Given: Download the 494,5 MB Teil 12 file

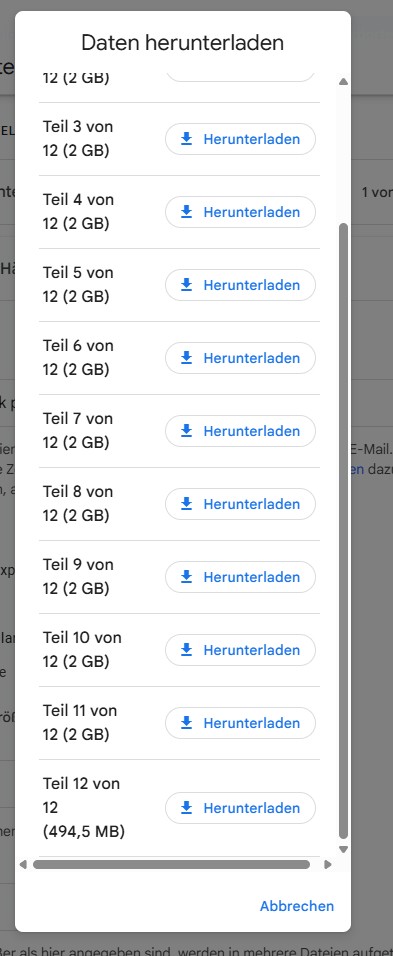Looking at the screenshot, I should pos(240,808).
